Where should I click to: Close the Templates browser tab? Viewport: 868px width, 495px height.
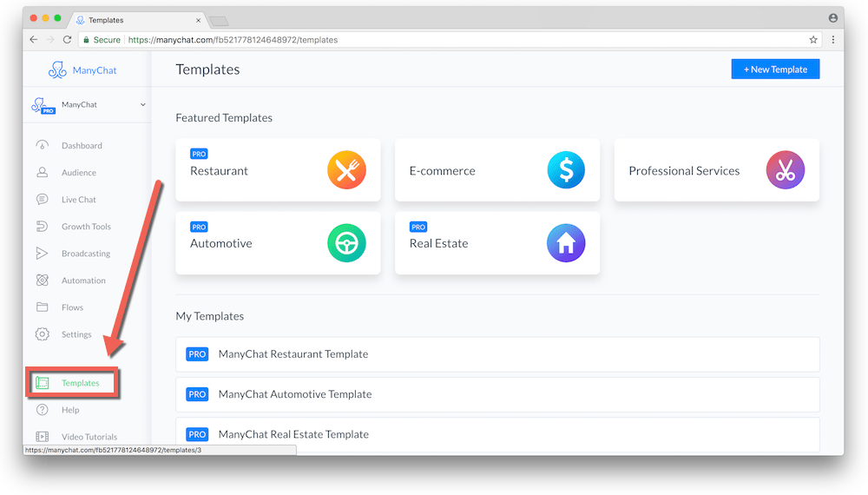(198, 20)
